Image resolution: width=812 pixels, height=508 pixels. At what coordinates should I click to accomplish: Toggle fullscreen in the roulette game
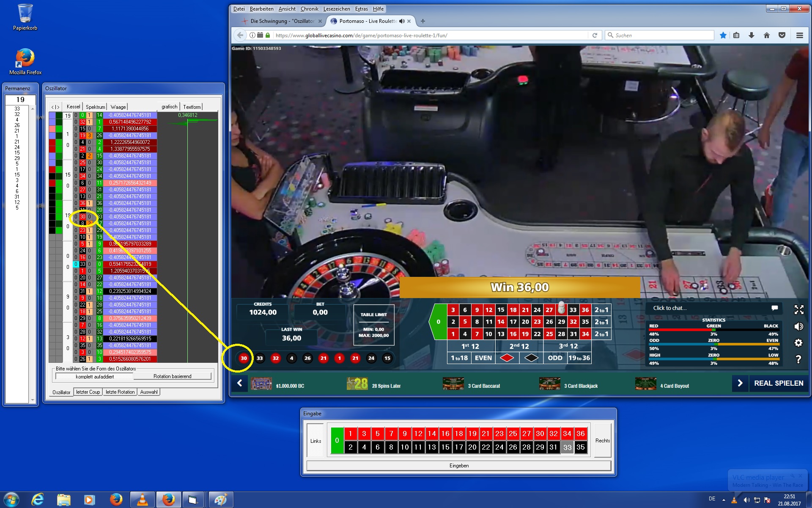(799, 309)
